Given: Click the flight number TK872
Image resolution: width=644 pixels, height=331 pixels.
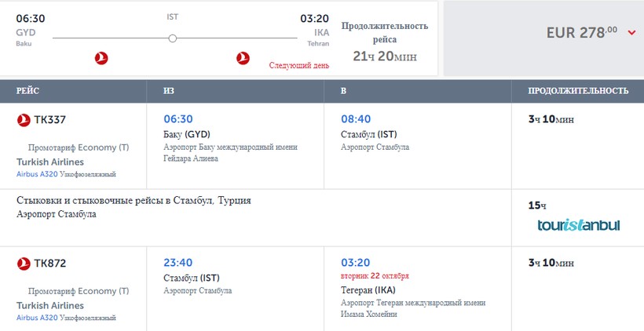Looking at the screenshot, I should (x=50, y=264).
